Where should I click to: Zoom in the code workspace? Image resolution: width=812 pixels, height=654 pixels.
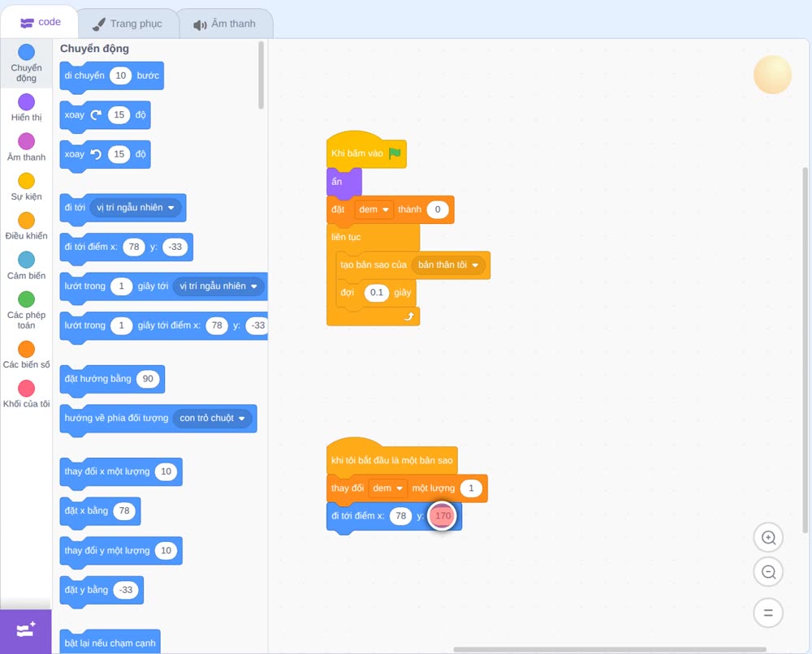pyautogui.click(x=768, y=538)
